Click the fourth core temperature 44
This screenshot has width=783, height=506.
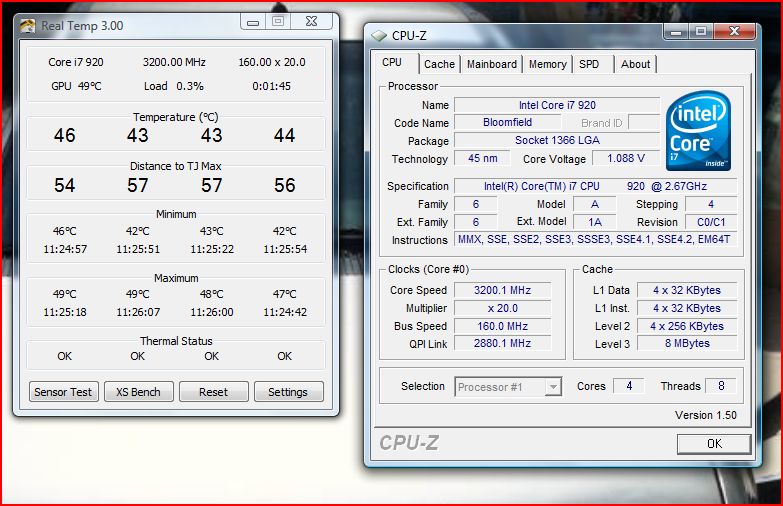(x=285, y=135)
